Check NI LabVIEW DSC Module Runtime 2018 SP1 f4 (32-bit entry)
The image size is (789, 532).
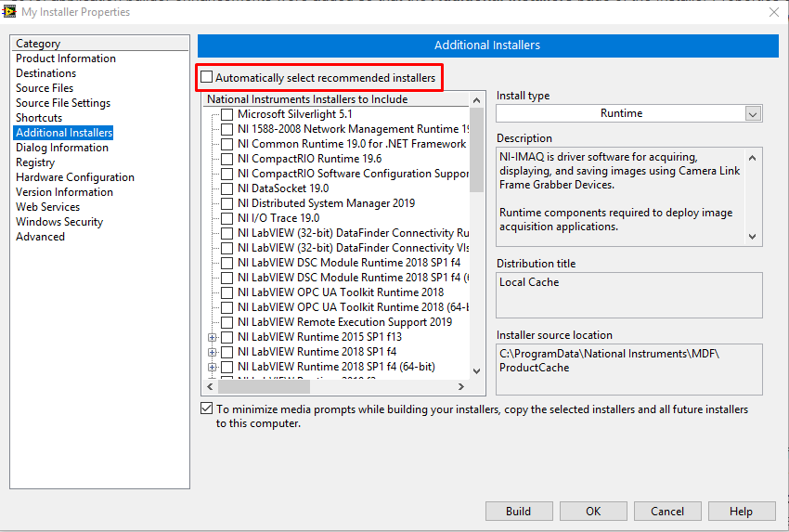[226, 263]
